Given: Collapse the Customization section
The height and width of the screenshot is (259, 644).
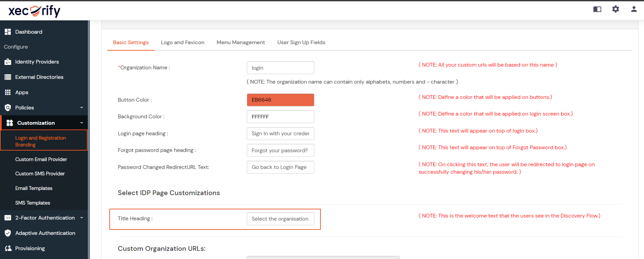Looking at the screenshot, I should pos(82,123).
